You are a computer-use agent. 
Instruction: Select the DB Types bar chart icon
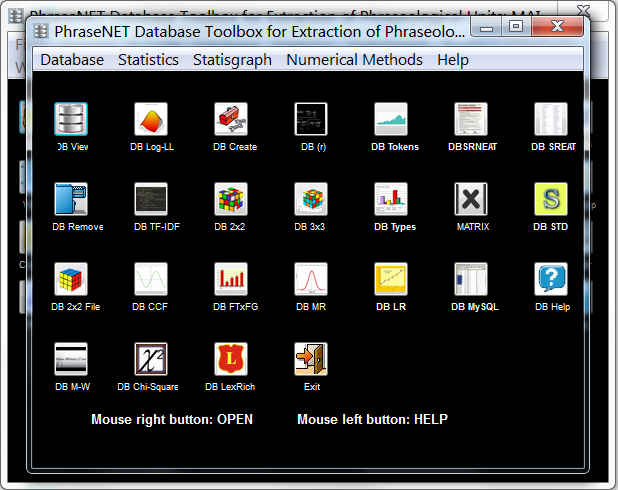pyautogui.click(x=391, y=199)
